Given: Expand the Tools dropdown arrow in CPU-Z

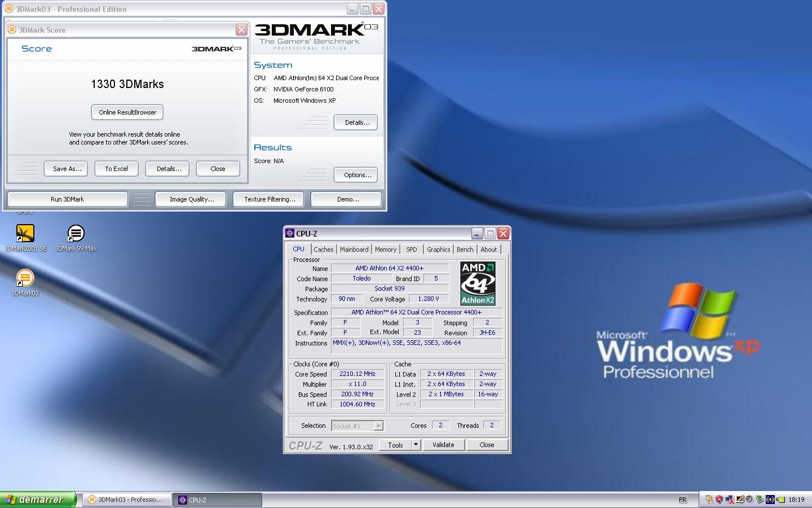Looking at the screenshot, I should [x=416, y=445].
